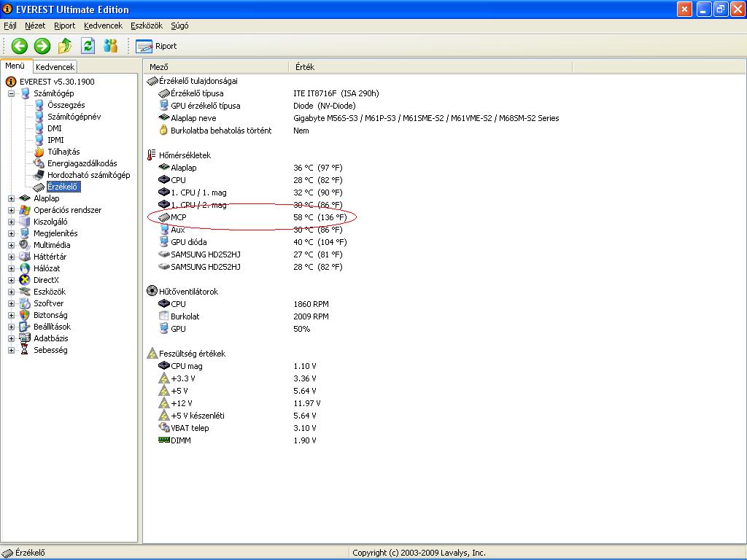Click the padlock icon by Burkolatba behatolás
The width and height of the screenshot is (747, 560).
(163, 130)
